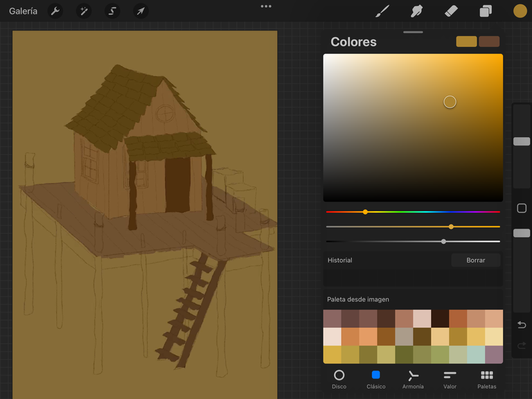Viewport: 532px width, 399px height.
Task: Select the Selection S-shaped tool
Action: 112,11
